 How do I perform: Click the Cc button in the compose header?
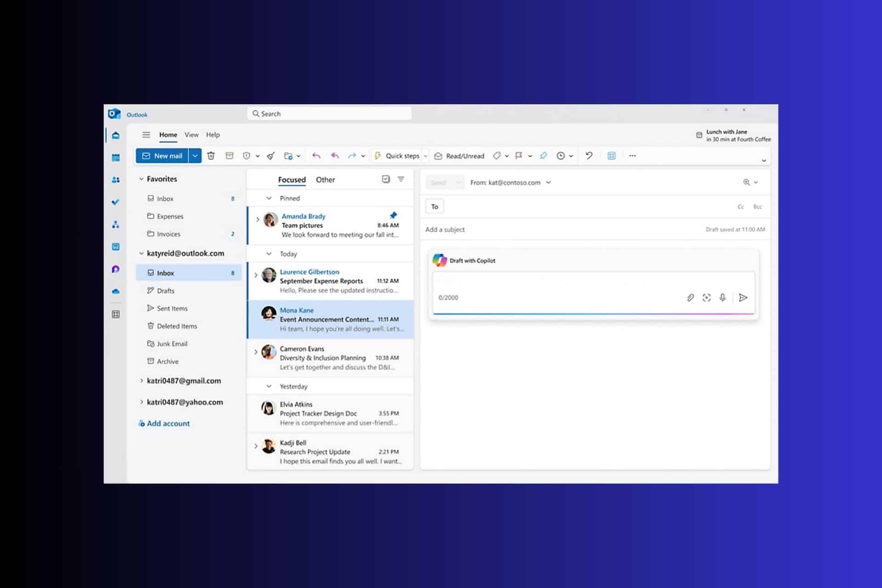coord(741,207)
